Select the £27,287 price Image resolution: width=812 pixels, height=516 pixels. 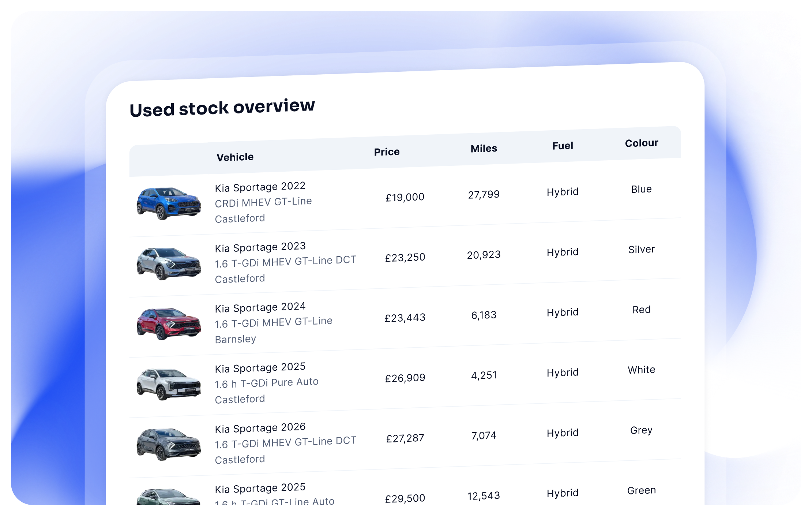tap(405, 438)
